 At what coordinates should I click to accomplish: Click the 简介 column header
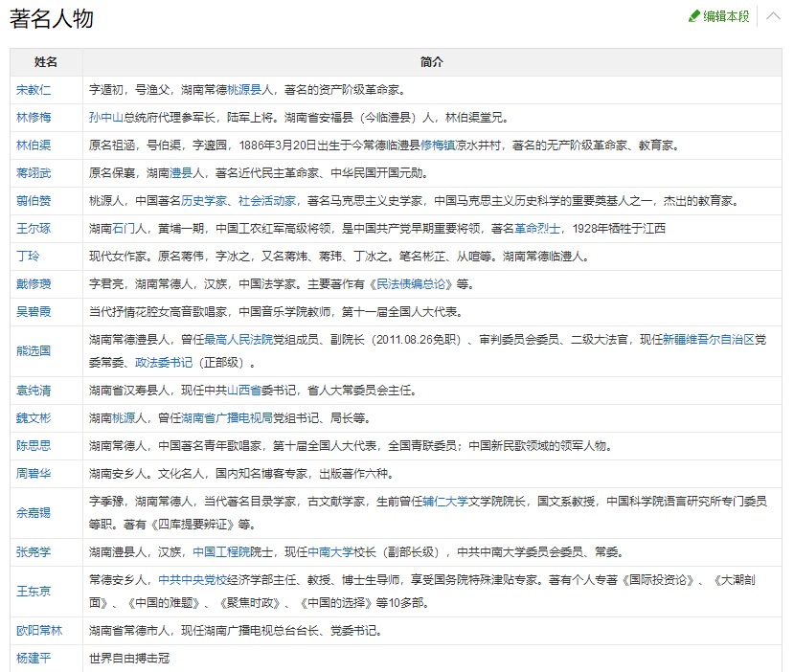tap(431, 62)
